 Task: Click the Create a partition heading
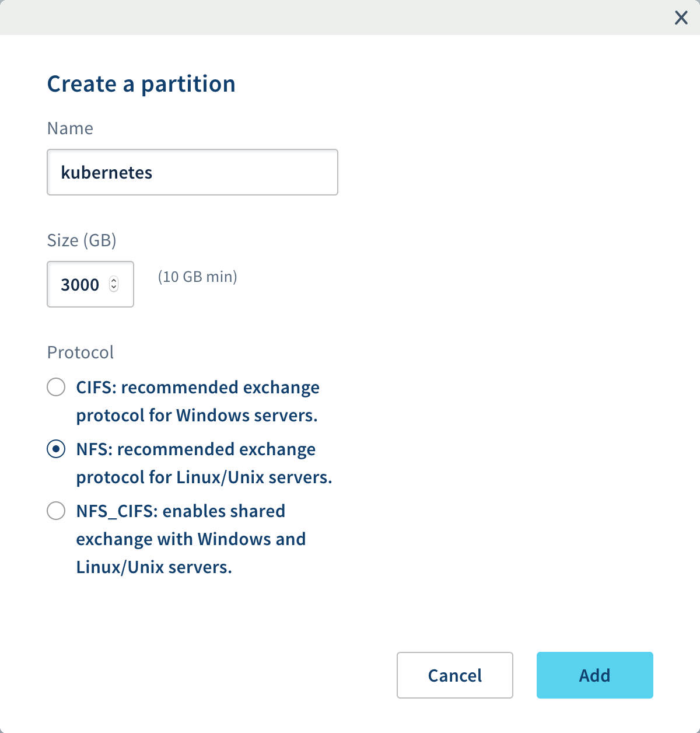pos(141,83)
